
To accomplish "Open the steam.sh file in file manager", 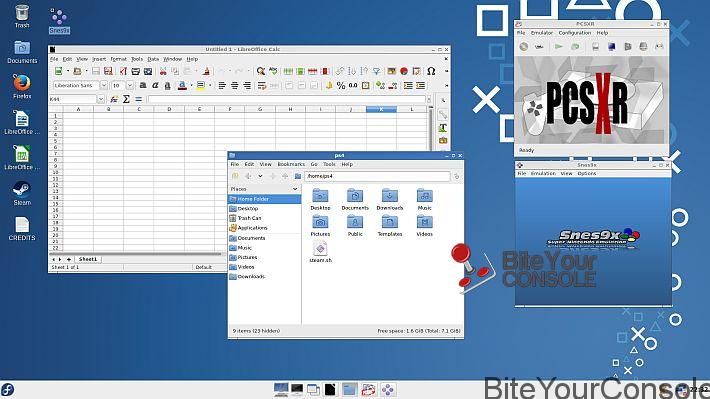I will pos(321,252).
